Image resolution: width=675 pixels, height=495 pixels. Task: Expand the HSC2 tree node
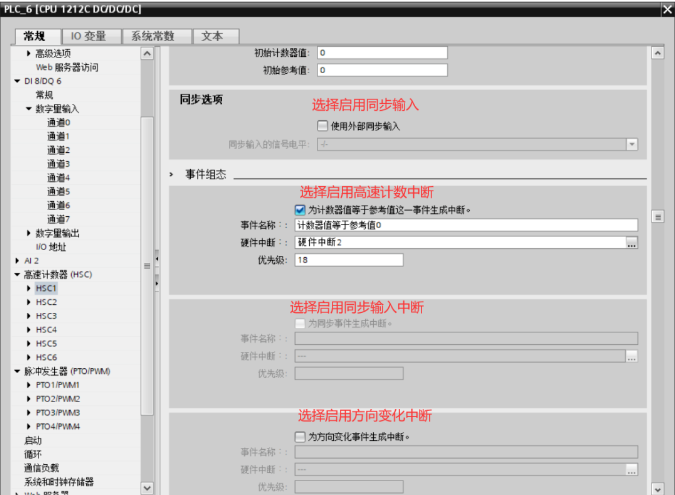tap(29, 302)
